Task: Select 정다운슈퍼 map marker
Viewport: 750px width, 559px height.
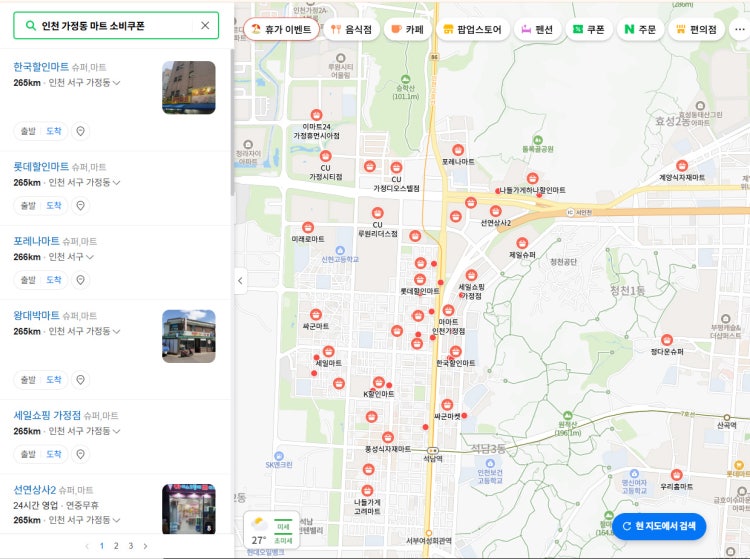Action: pos(667,340)
